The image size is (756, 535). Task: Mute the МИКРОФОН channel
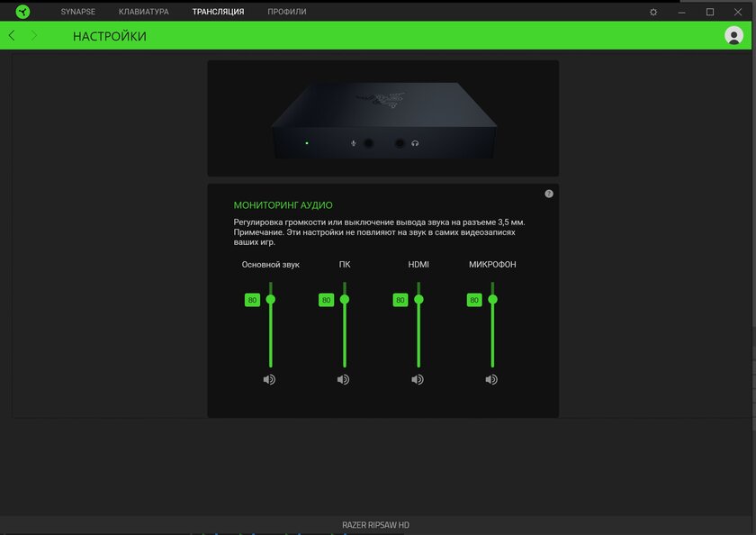(x=491, y=380)
